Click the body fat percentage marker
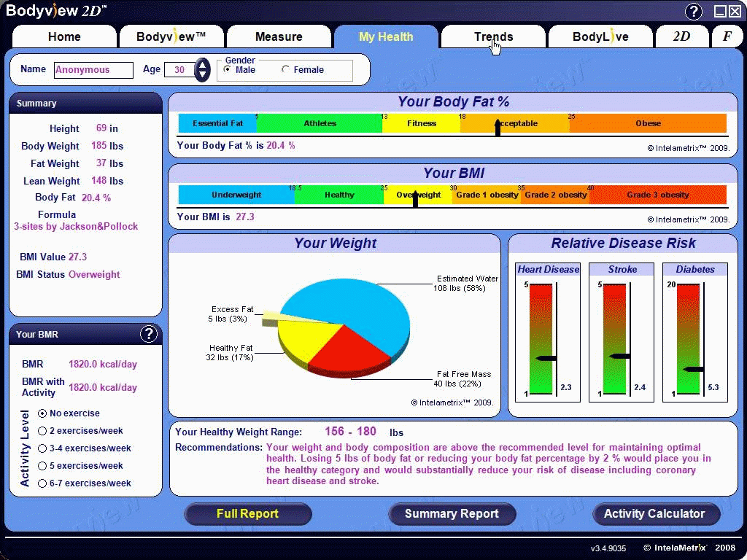Viewport: 747px width, 560px height. (x=498, y=128)
